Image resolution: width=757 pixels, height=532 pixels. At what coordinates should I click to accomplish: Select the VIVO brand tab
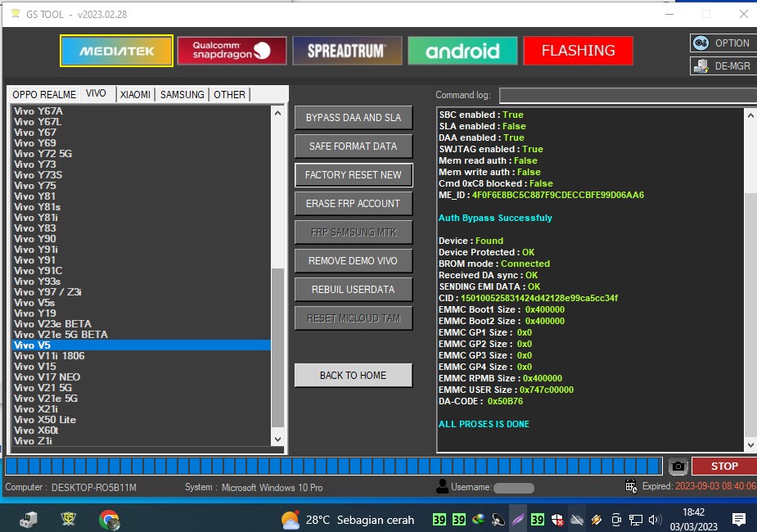tap(96, 93)
